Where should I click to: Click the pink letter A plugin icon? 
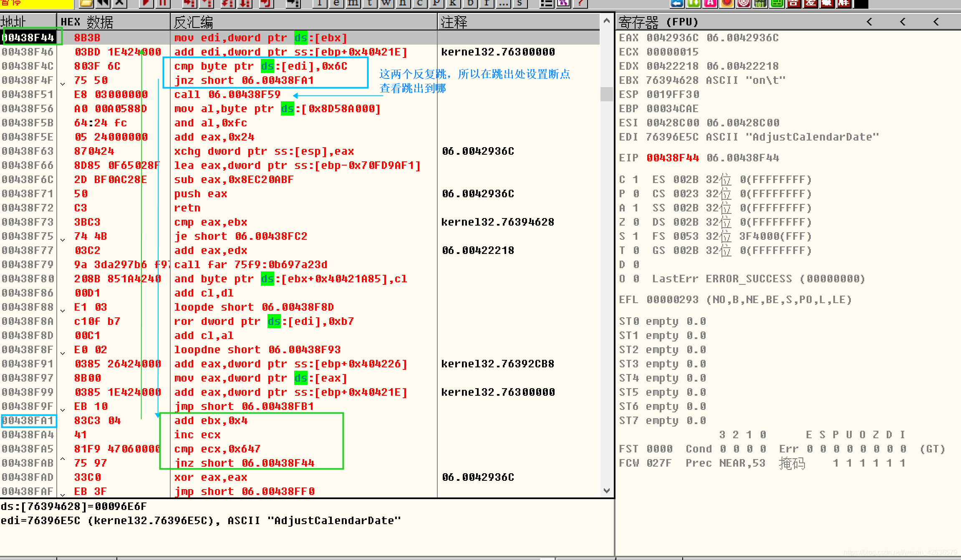coord(710,3)
